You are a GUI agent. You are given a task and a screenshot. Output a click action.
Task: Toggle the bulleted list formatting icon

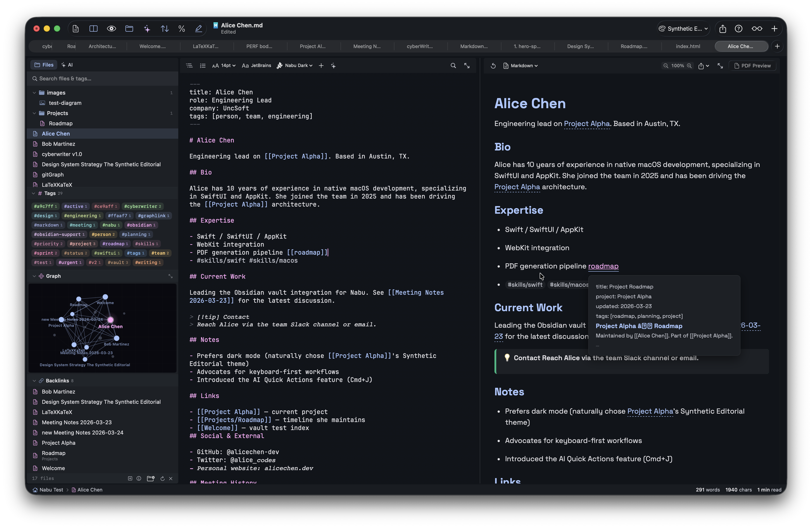point(189,65)
